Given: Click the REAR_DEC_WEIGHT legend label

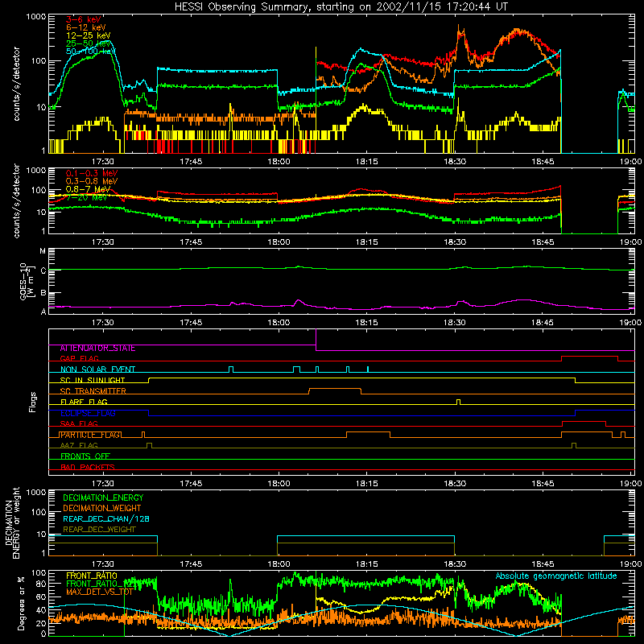Looking at the screenshot, I should point(99,530).
